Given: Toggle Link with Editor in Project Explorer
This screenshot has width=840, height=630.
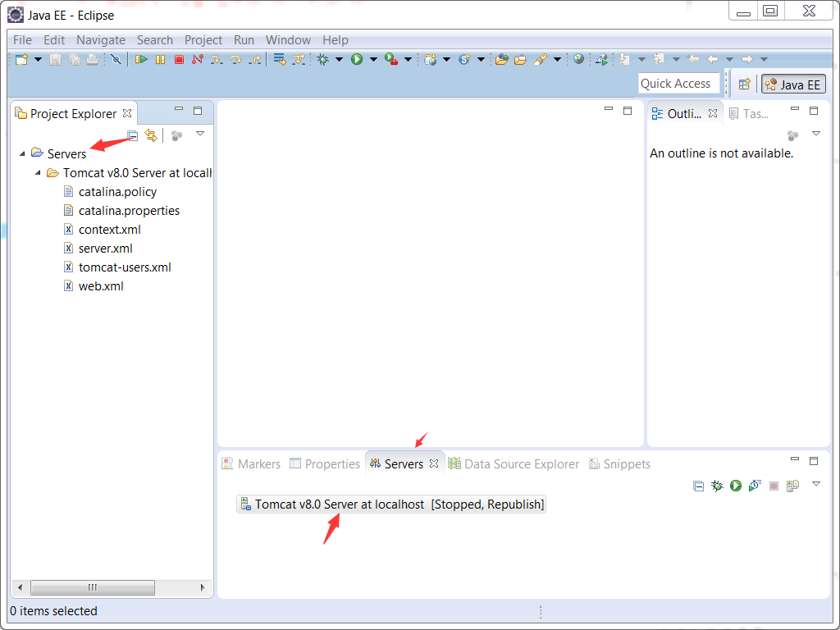Looking at the screenshot, I should (151, 136).
